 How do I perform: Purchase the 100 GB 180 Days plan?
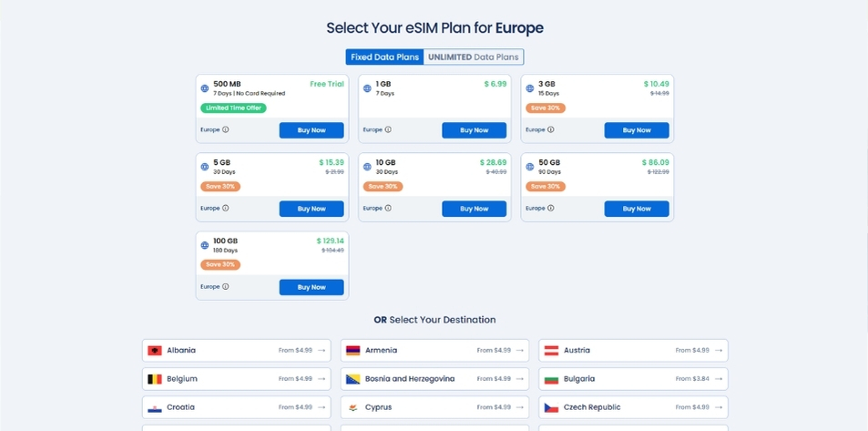click(311, 287)
